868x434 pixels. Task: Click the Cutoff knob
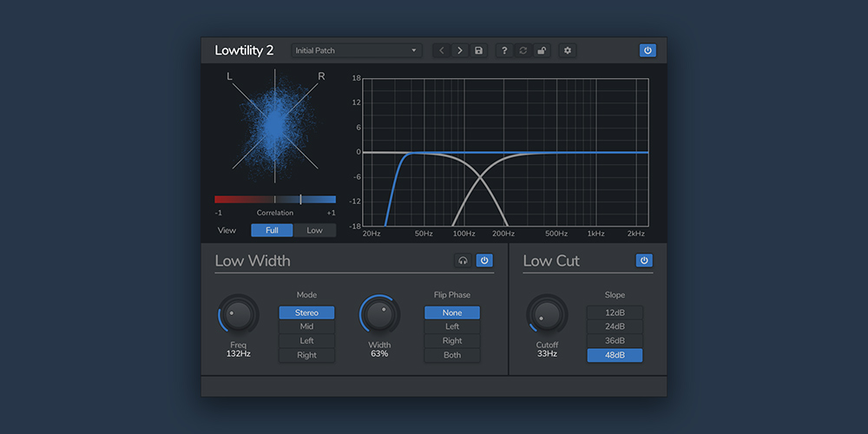[x=547, y=315]
